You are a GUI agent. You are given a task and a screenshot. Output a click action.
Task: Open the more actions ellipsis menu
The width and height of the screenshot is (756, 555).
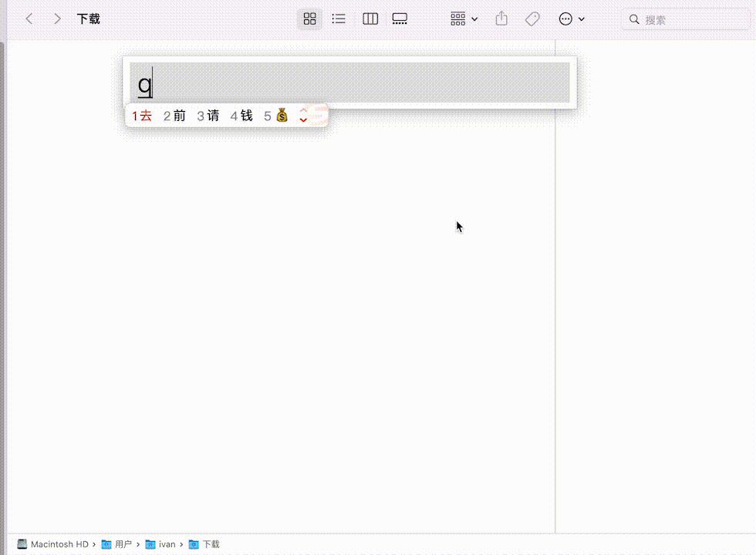572,18
